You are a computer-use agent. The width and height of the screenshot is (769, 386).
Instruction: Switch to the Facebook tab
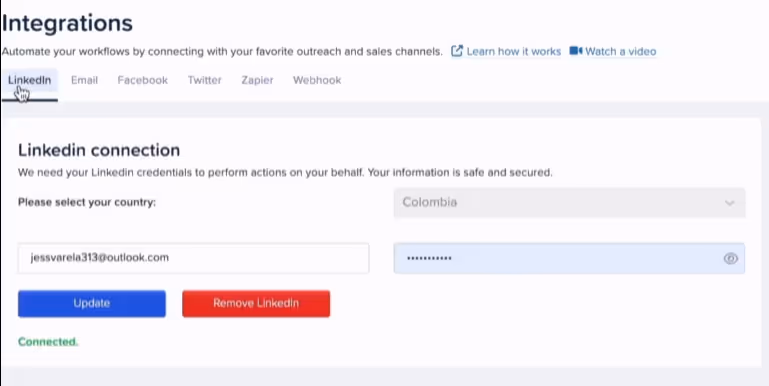point(143,80)
